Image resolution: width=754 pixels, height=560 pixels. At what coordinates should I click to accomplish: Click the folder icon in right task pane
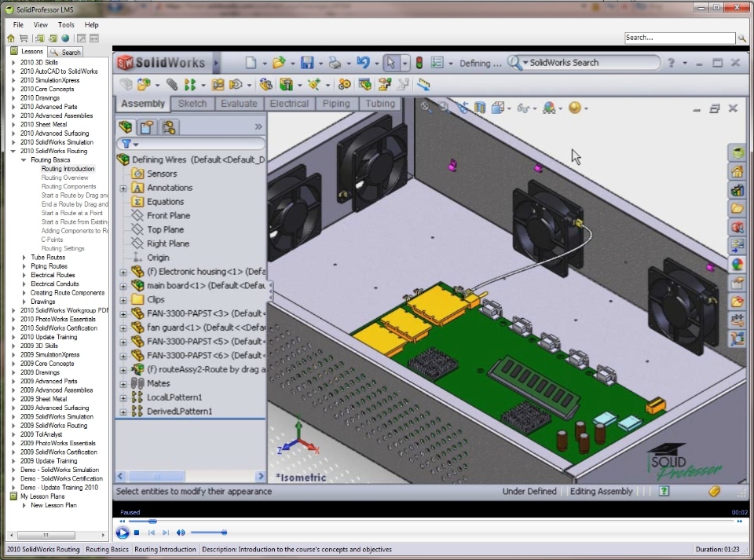coord(738,209)
